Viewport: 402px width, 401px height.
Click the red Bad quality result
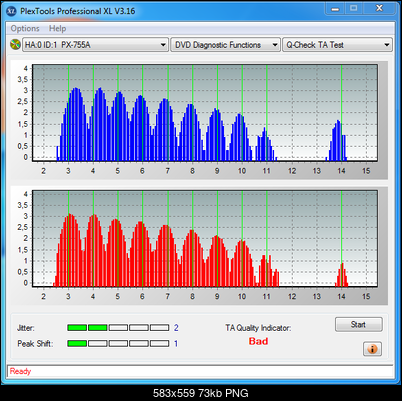[258, 341]
